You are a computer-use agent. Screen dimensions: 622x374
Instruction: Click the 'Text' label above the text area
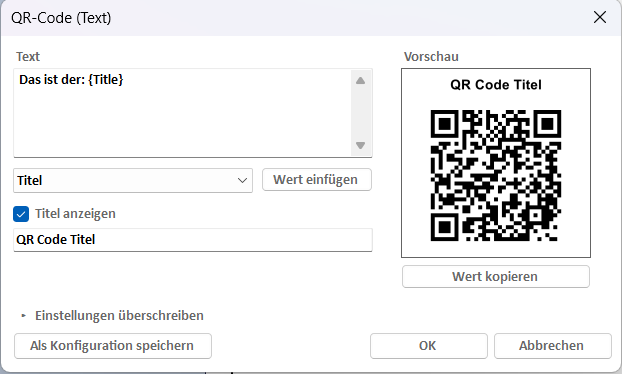[x=28, y=57]
